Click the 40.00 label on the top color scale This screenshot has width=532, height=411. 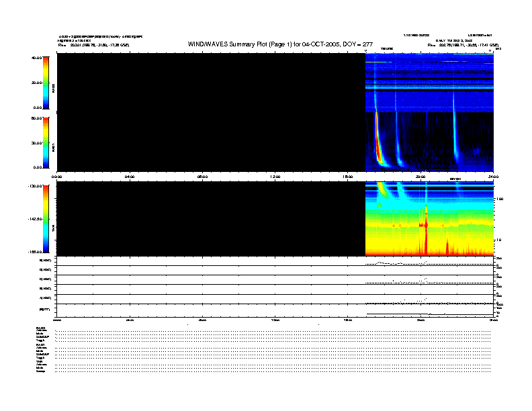coord(36,58)
